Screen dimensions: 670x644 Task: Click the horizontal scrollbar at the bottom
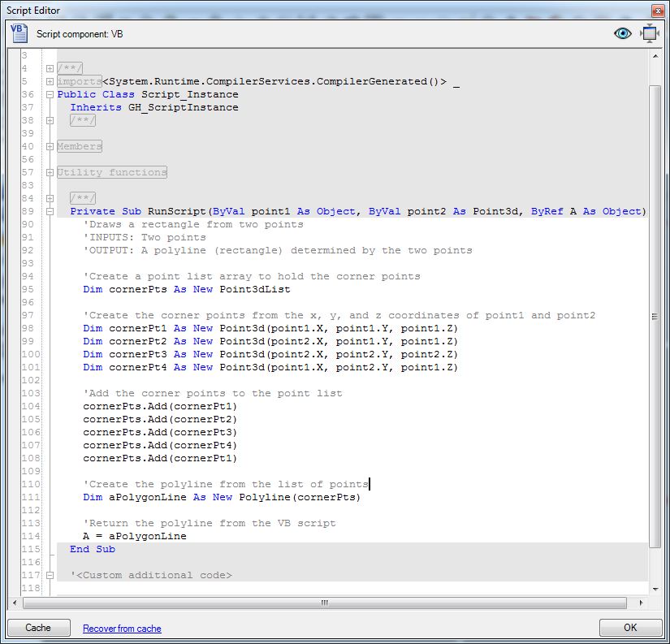tap(323, 603)
